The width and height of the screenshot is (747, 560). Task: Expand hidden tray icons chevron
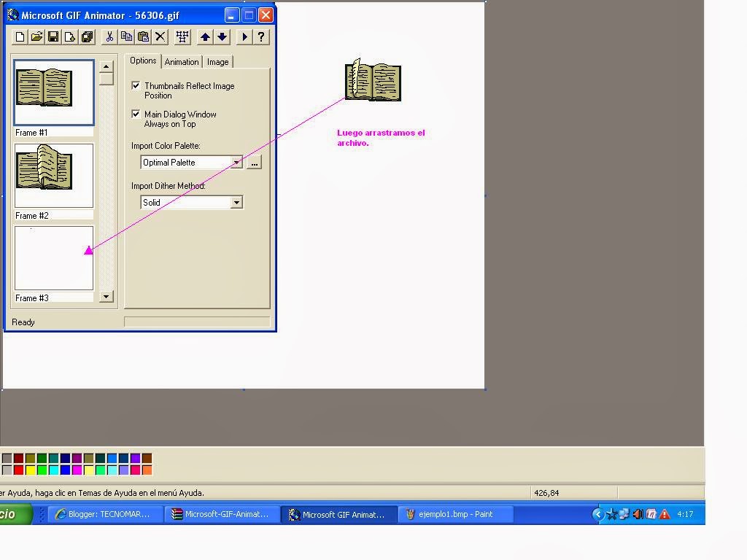point(597,514)
